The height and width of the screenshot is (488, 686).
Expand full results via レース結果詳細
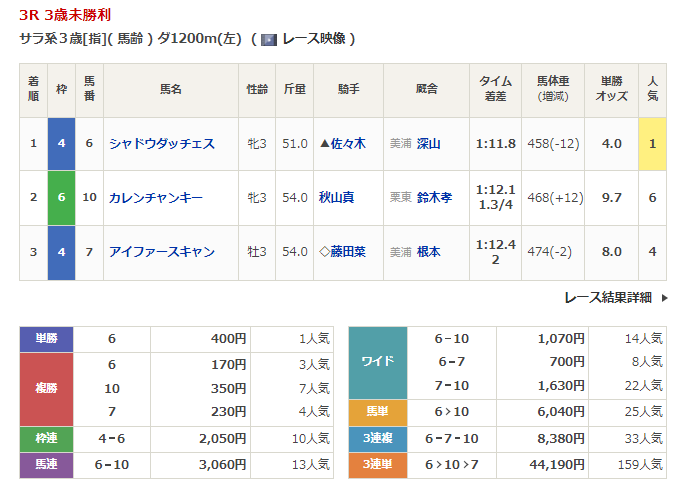tap(607, 297)
